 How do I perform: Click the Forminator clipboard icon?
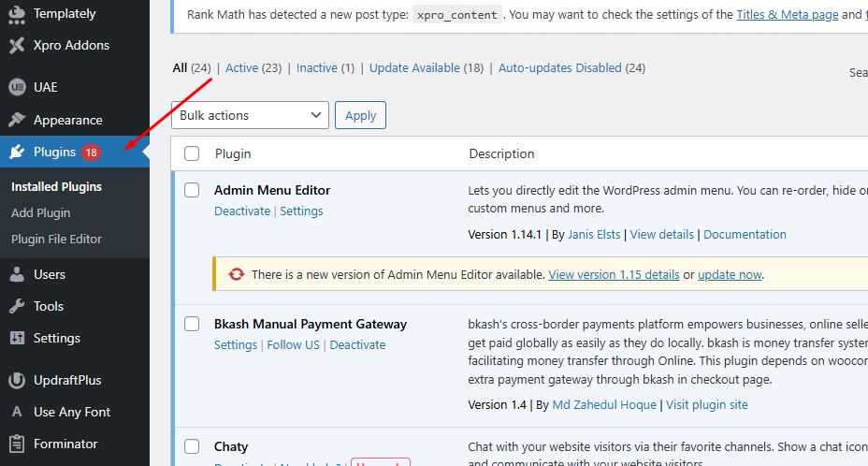(17, 444)
